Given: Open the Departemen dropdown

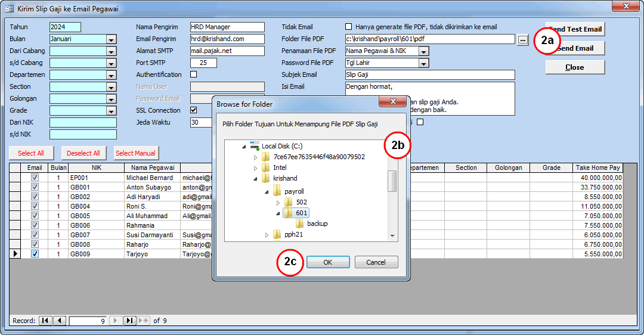Looking at the screenshot, I should click(112, 75).
